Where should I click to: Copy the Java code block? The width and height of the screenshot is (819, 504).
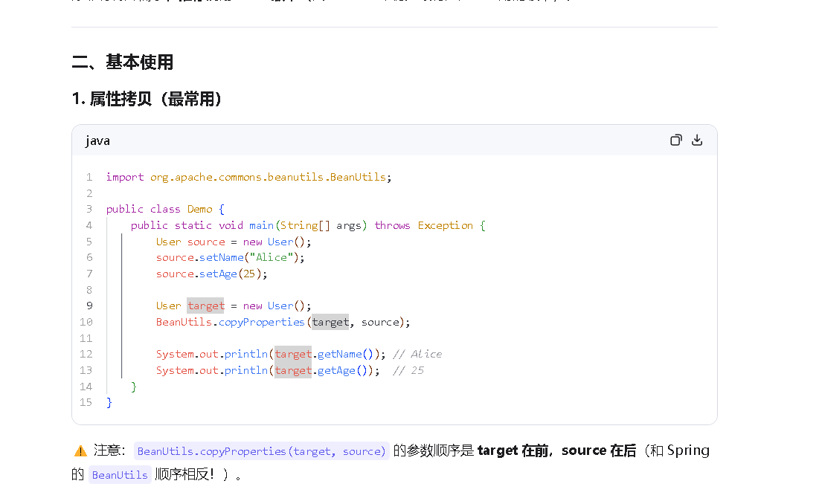(x=676, y=140)
